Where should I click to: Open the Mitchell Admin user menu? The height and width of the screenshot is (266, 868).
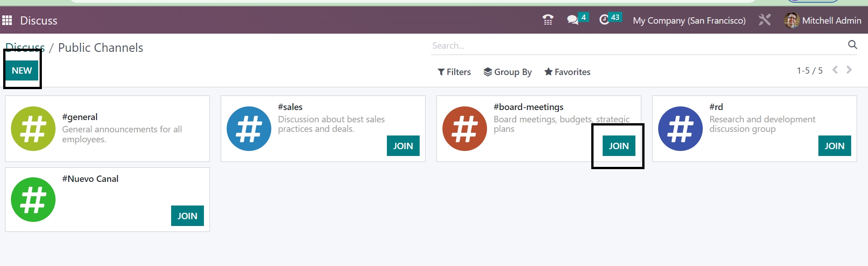pos(822,20)
